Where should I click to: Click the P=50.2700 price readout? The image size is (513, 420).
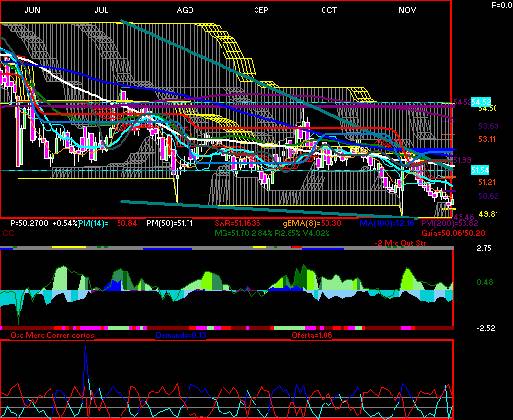point(29,223)
